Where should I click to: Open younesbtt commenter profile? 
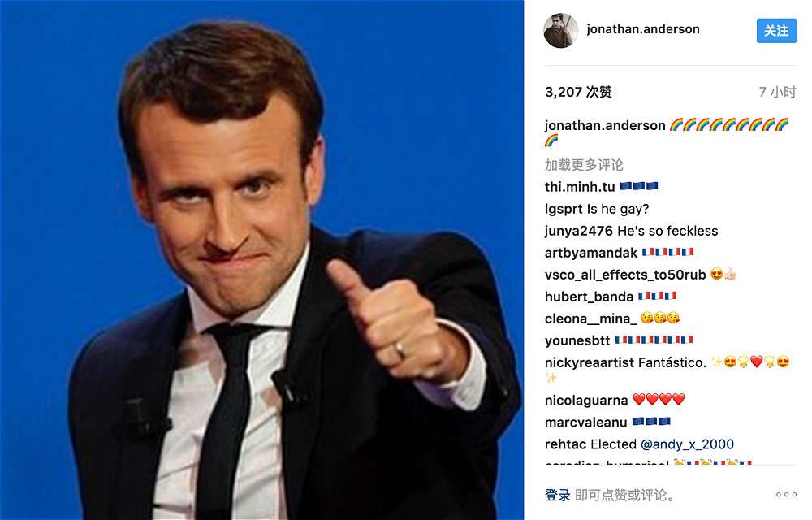577,340
